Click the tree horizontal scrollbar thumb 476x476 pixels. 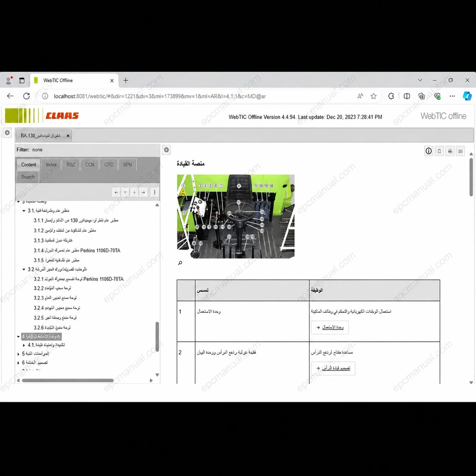click(68, 380)
